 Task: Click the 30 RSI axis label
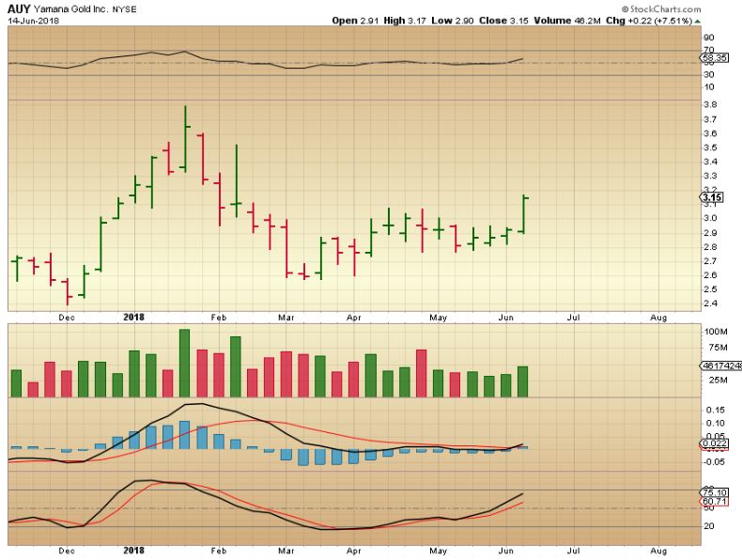709,75
